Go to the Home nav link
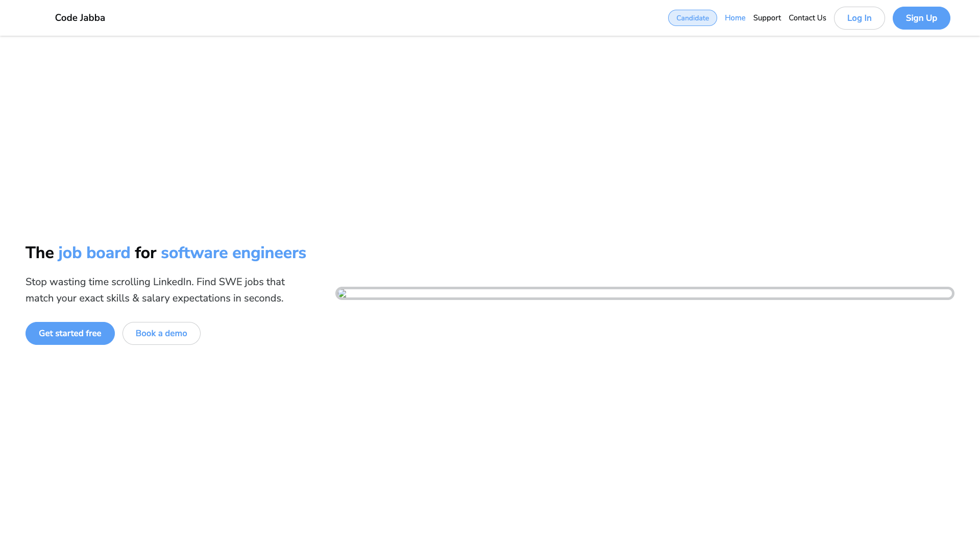 [734, 18]
